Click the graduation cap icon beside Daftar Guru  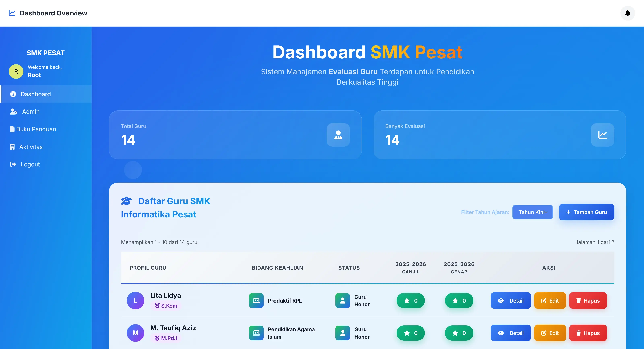point(126,201)
